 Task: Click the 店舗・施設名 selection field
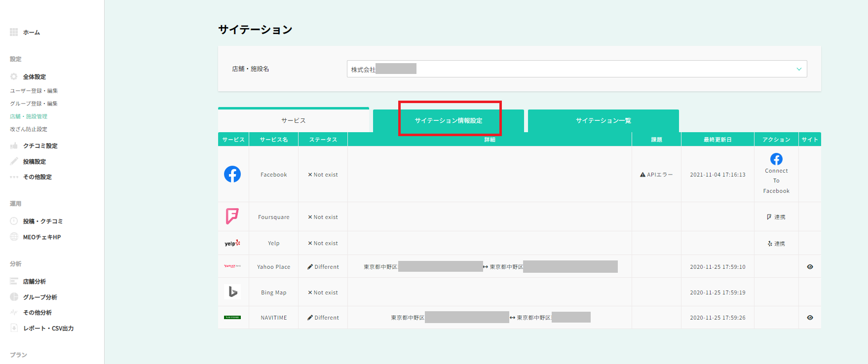[x=567, y=69]
